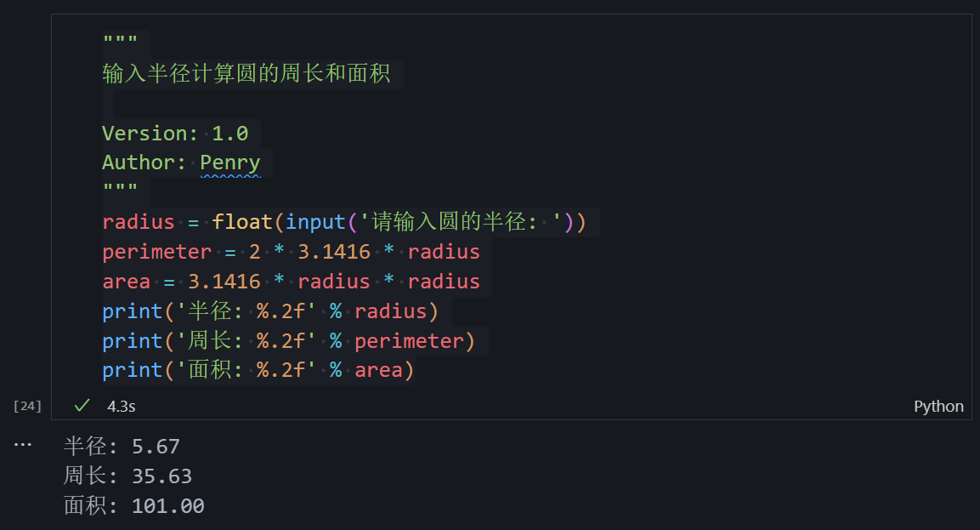Click the output line 周长: 35.63
Image resolution: width=980 pixels, height=530 pixels.
point(127,476)
